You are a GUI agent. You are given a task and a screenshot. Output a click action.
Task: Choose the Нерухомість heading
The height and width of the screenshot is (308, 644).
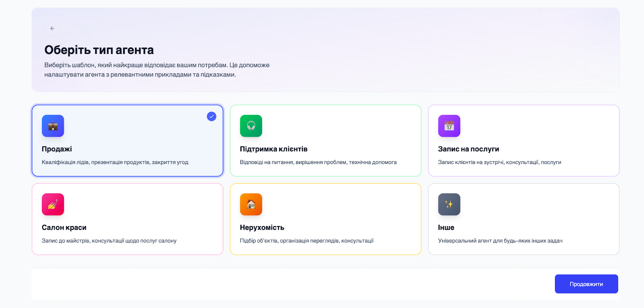262,228
